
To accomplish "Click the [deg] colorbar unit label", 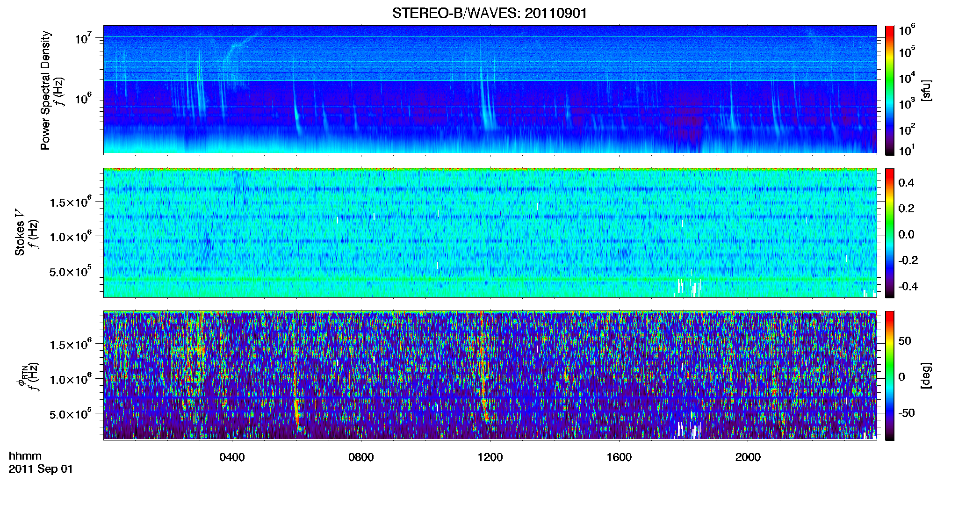I will coord(926,375).
